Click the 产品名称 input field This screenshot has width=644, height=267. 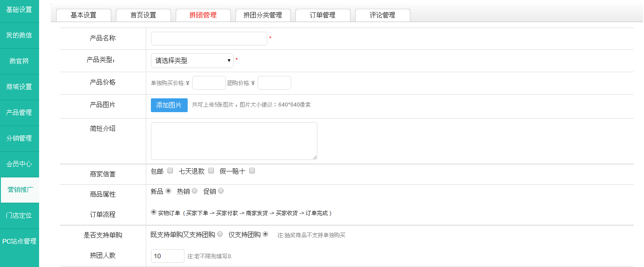209,39
